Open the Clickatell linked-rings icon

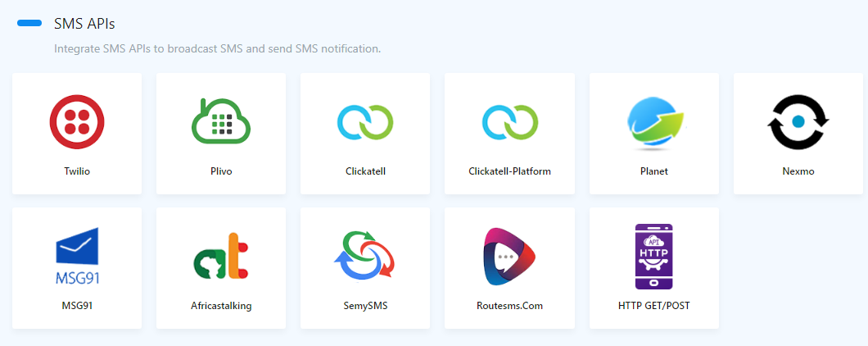[x=365, y=122]
